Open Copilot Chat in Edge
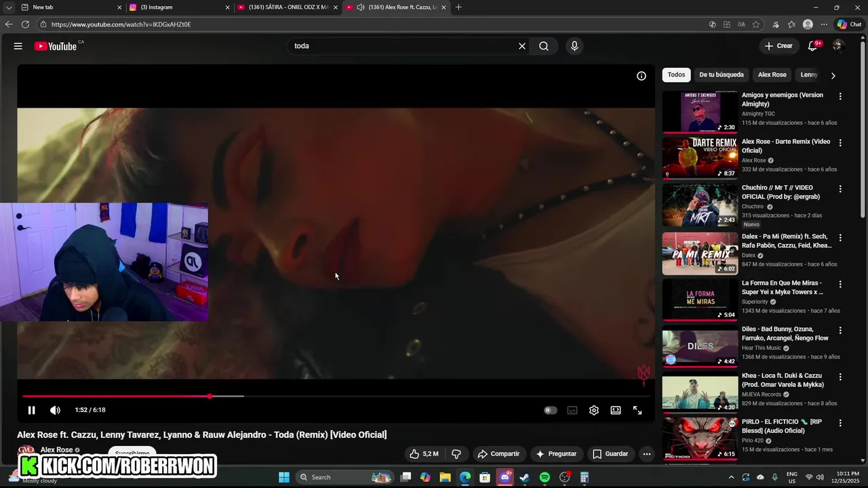This screenshot has height=488, width=868. point(849,24)
